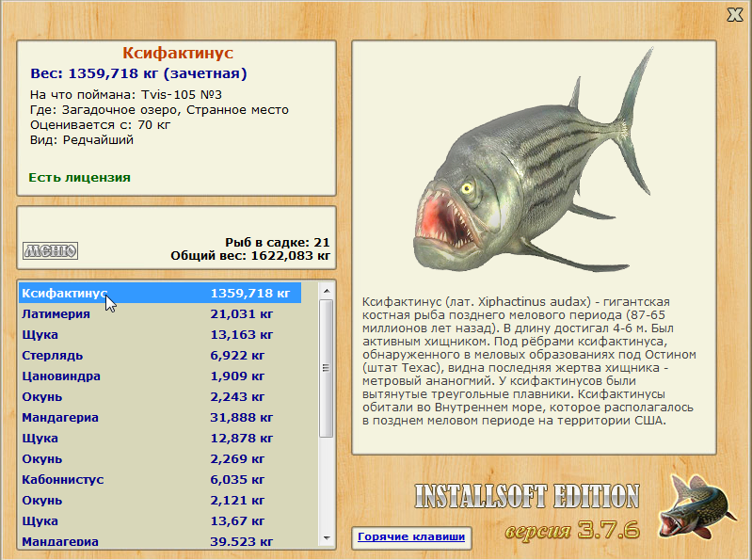Click the Xiphactinus audax description paragraph

529,361
